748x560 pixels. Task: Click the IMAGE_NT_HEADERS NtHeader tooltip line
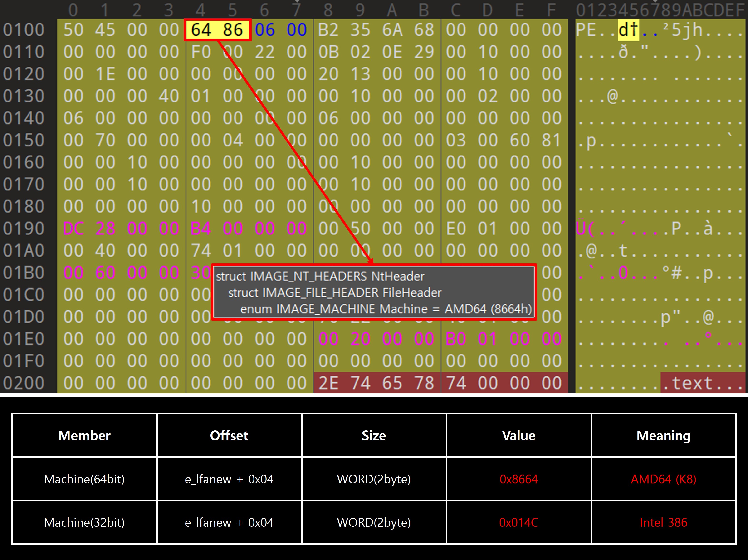pos(320,276)
